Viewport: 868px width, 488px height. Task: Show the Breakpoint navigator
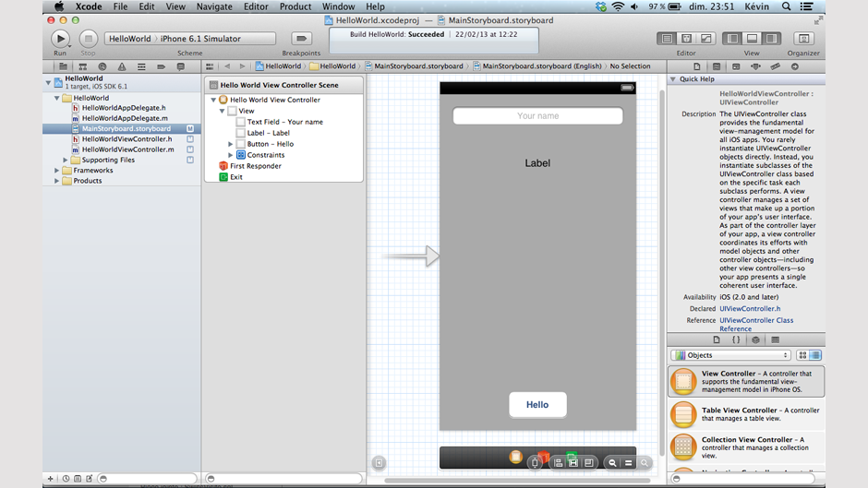click(x=161, y=66)
